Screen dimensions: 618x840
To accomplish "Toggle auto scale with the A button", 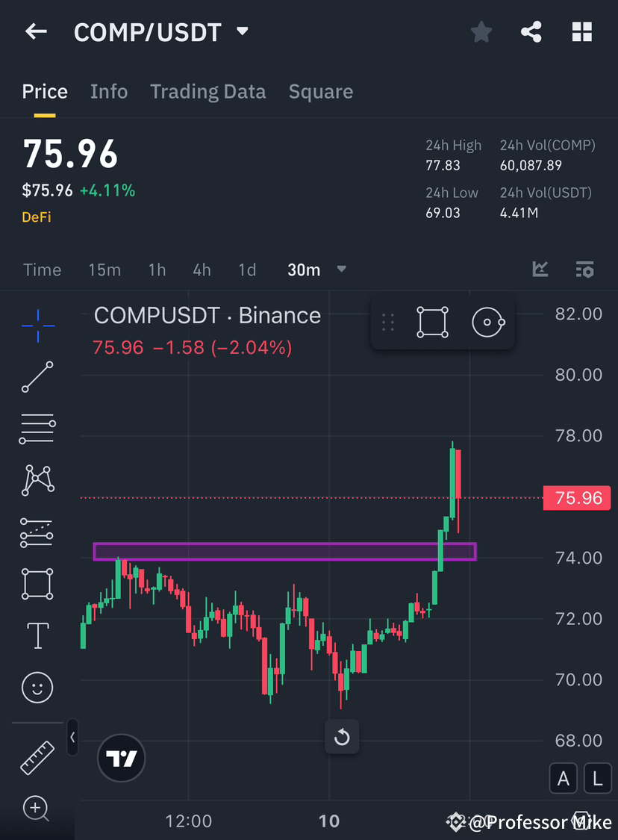I will [564, 778].
